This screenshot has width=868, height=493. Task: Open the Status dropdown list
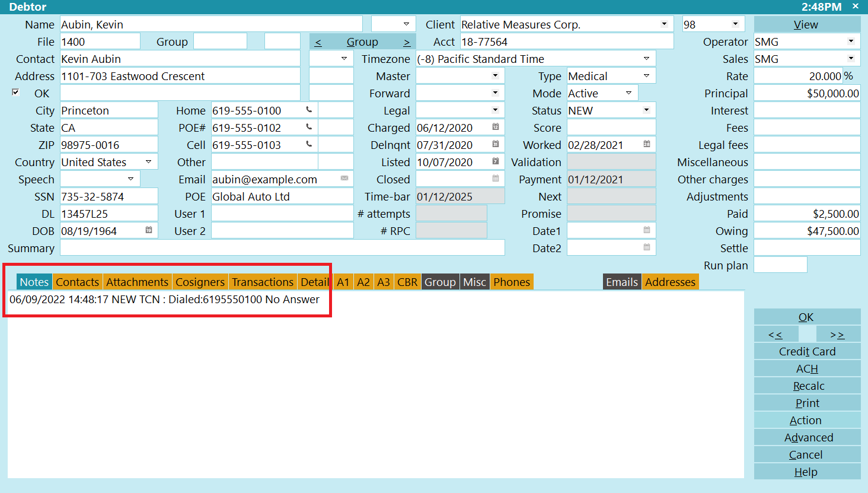(646, 110)
